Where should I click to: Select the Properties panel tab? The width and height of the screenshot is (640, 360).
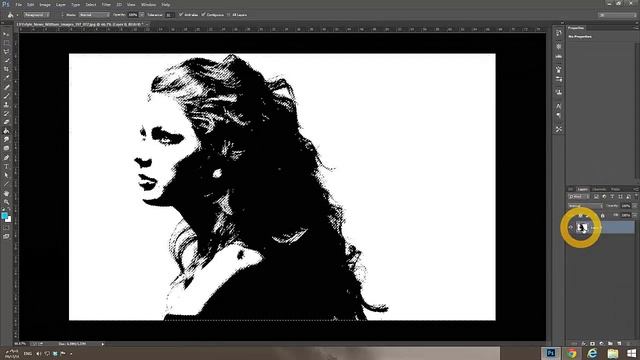[x=576, y=28]
